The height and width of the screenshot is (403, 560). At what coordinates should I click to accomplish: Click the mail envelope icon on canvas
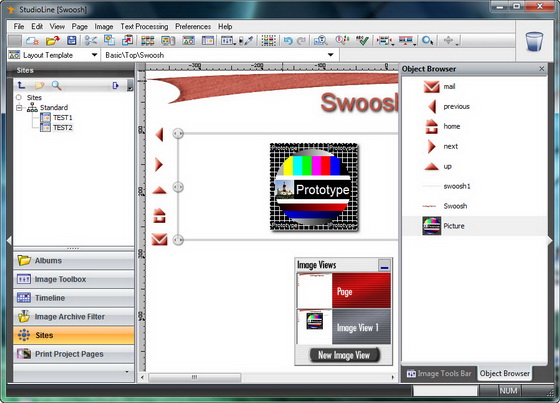click(x=159, y=239)
